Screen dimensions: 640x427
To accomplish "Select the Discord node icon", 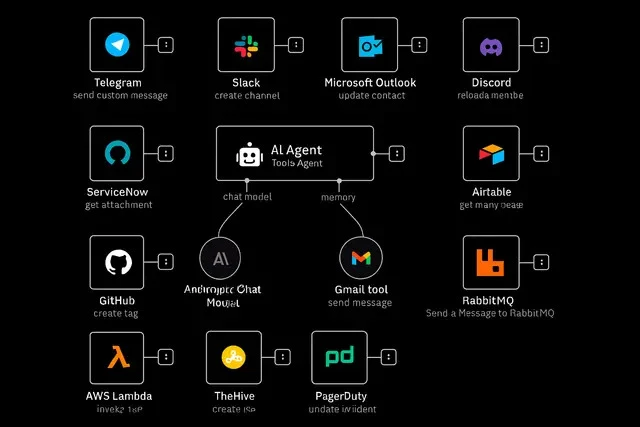I will pyautogui.click(x=491, y=45).
